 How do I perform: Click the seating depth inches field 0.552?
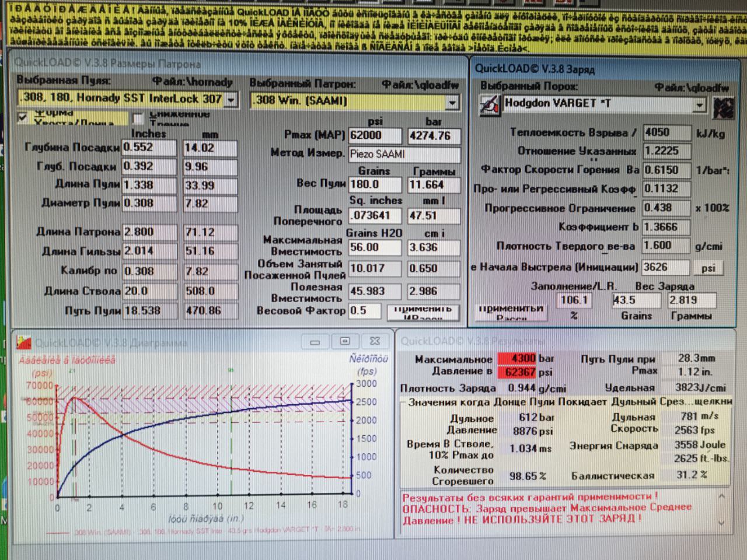(x=149, y=148)
